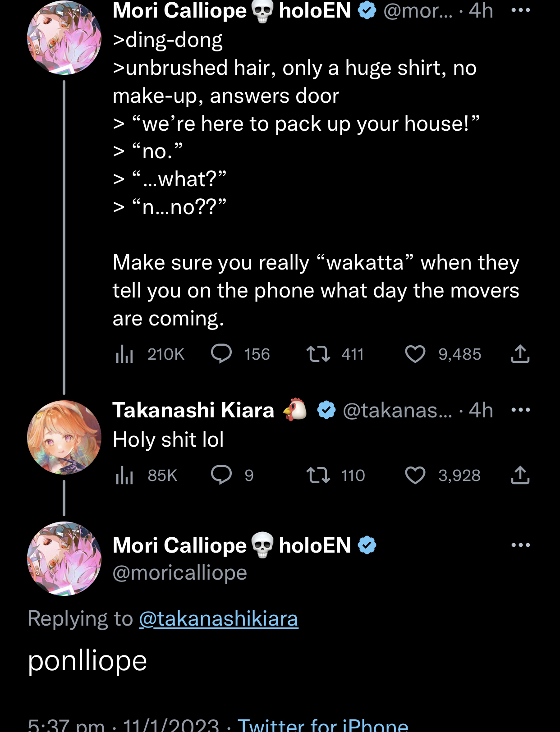Viewport: 560px width, 732px height.
Task: Open Takanashi Kiara's display name
Action: point(193,410)
